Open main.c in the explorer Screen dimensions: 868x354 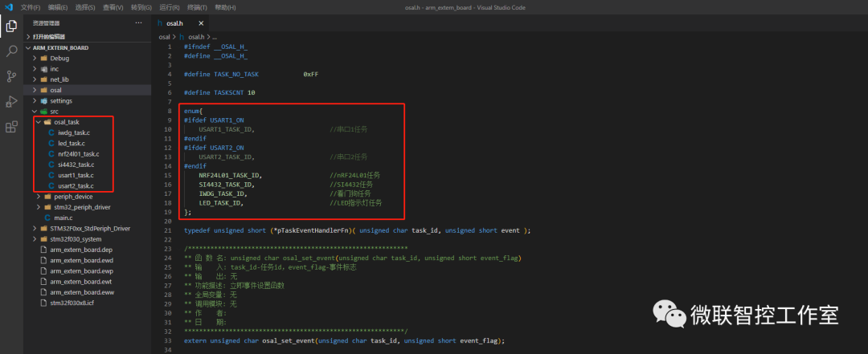click(63, 218)
